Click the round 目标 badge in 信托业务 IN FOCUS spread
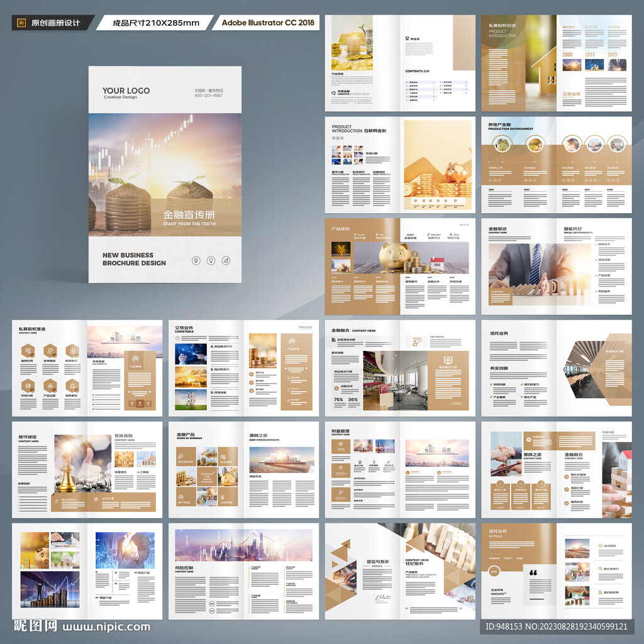The image size is (644, 644). [x=494, y=571]
